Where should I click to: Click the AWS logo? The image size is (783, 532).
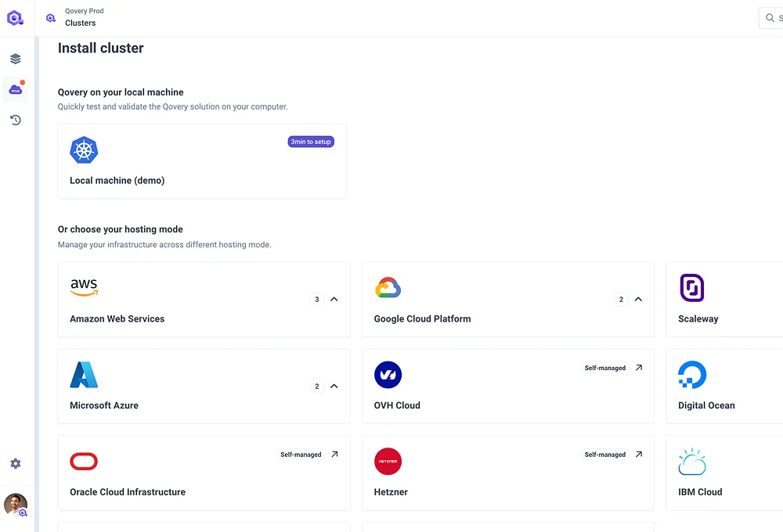(84, 287)
